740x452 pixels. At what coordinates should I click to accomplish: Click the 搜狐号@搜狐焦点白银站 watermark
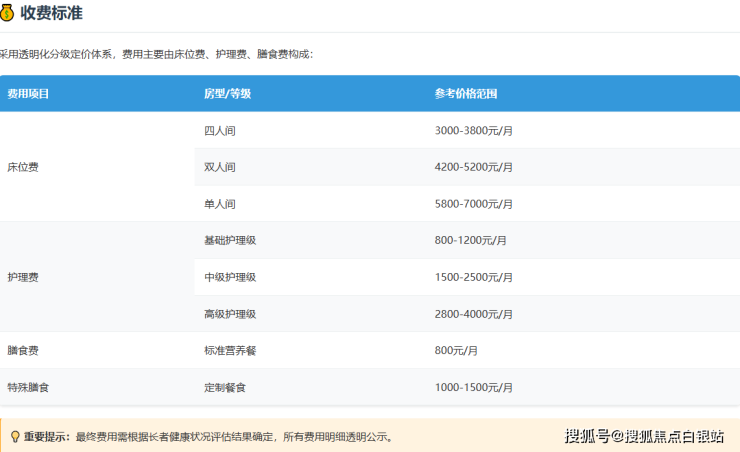click(644, 436)
